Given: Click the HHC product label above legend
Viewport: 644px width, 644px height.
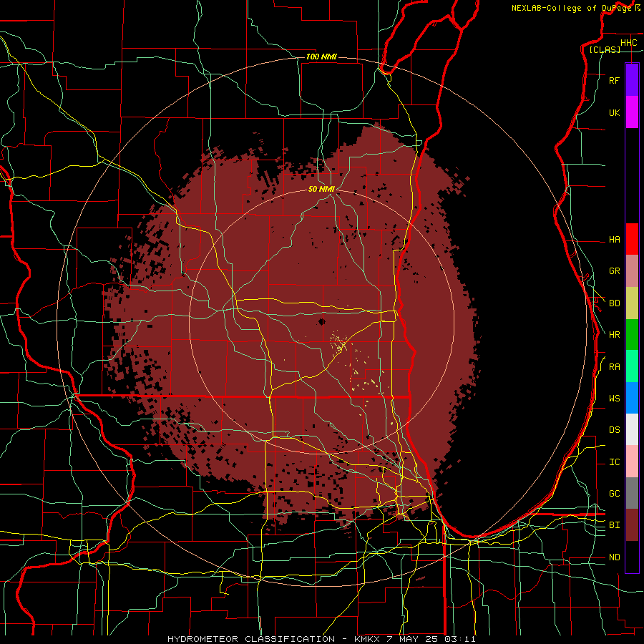Looking at the screenshot, I should pos(628,43).
